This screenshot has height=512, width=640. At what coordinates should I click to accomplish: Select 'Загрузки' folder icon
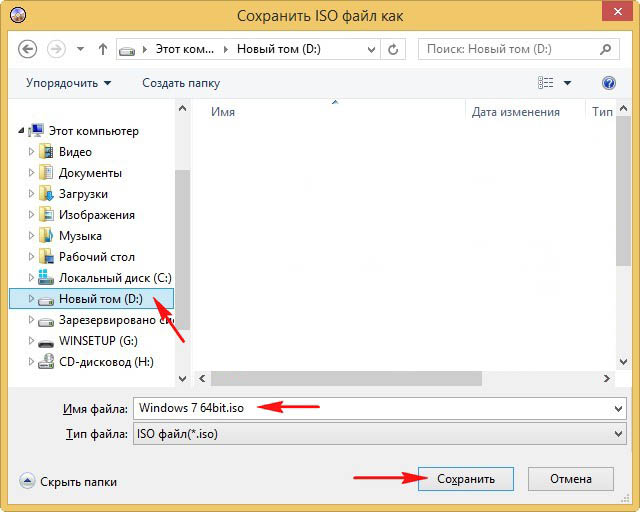point(46,194)
